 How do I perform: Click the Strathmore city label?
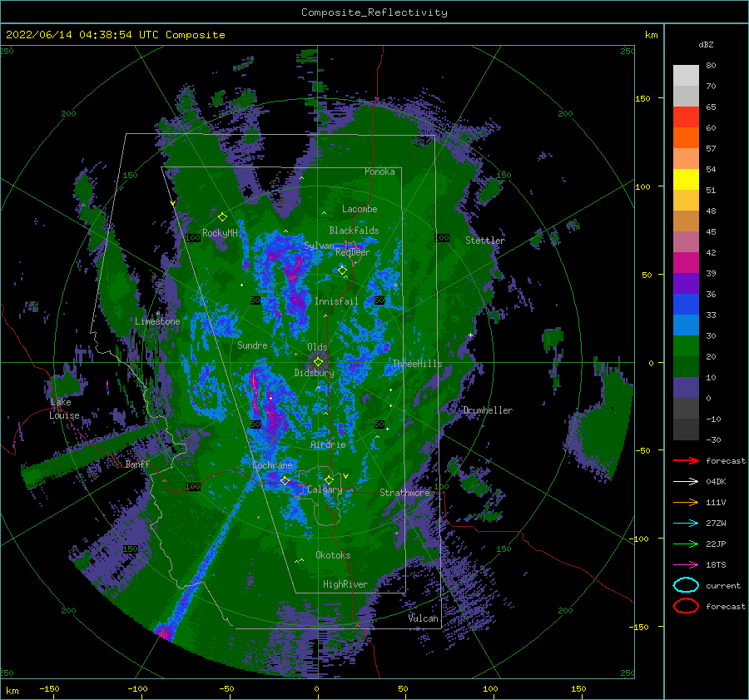(404, 493)
